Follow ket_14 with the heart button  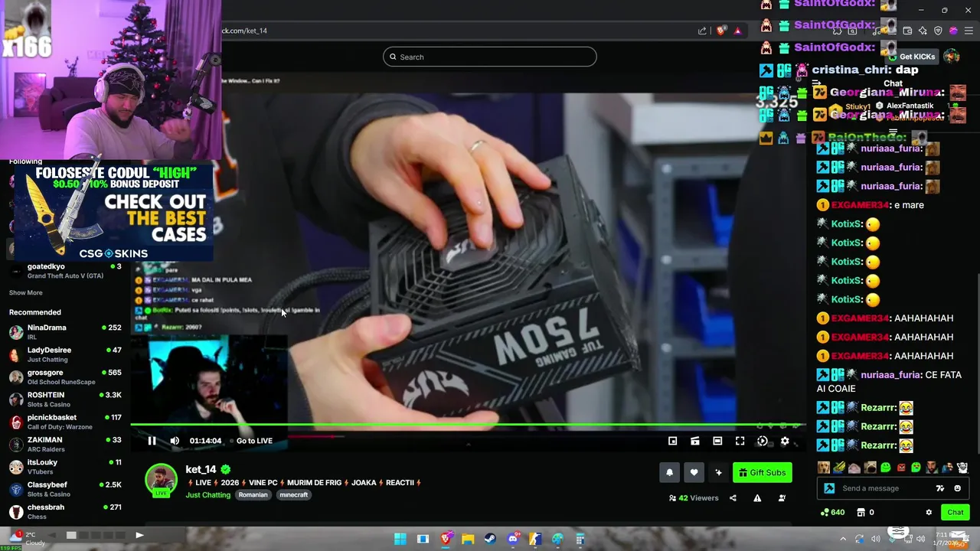click(694, 472)
